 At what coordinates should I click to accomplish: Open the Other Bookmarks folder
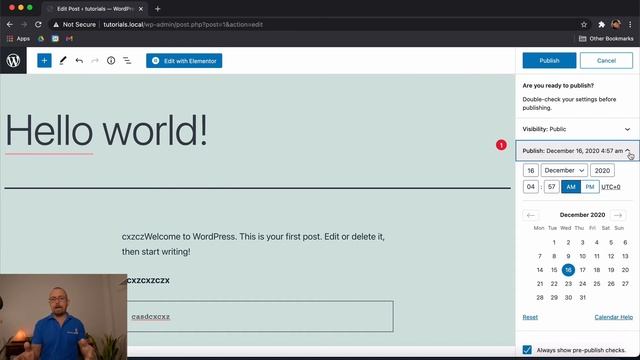(606, 38)
